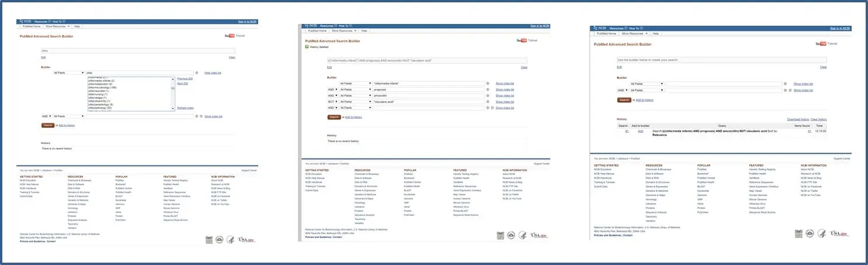Open the NOT boolean operator dropdown
This screenshot has height=265, width=868.
332,102
